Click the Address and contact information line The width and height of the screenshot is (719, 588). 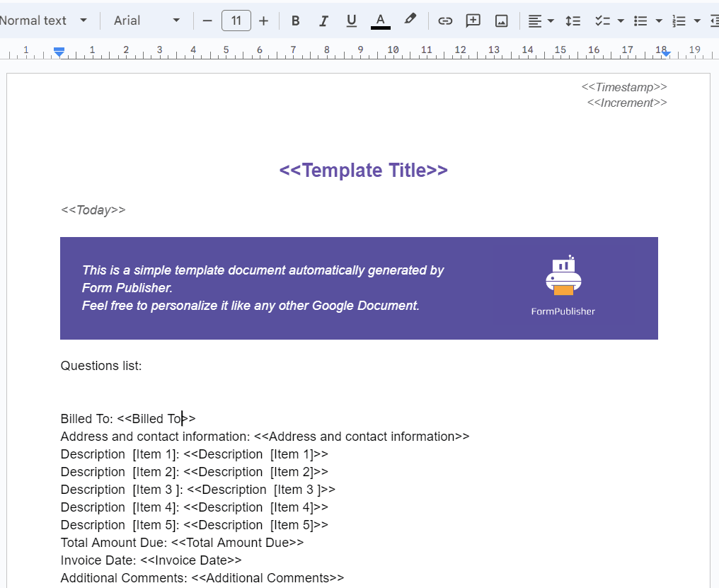tap(265, 437)
